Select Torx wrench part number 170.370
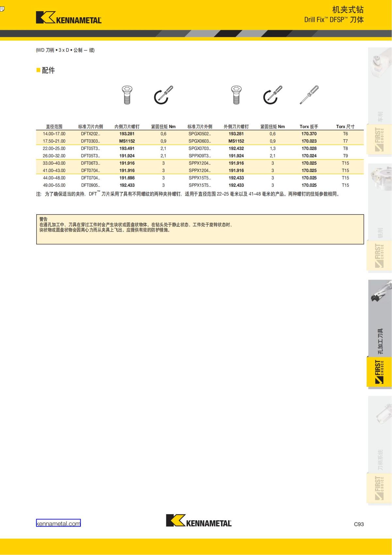 (x=309, y=134)
